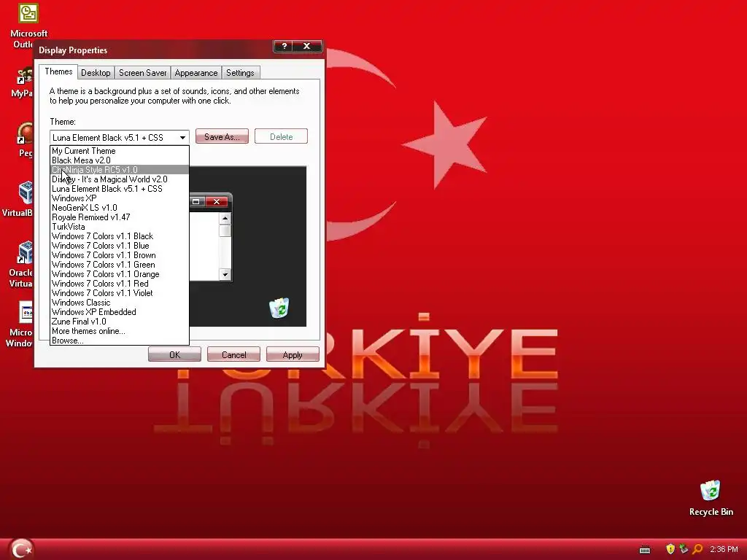747x560 pixels.
Task: Click the OK button
Action: 175,355
